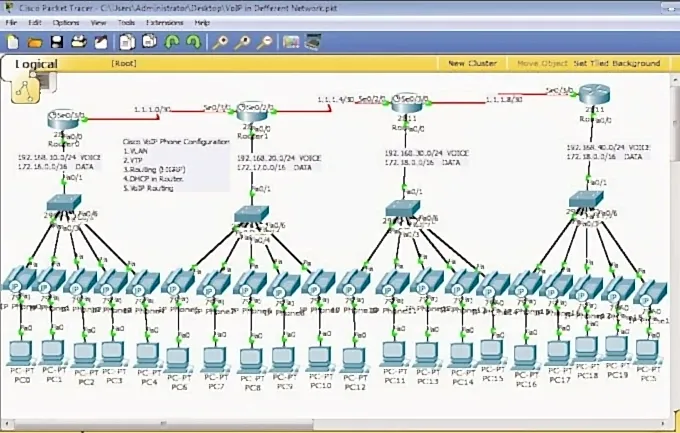
Task: Select the IP phone above PC0
Action: click(x=19, y=280)
